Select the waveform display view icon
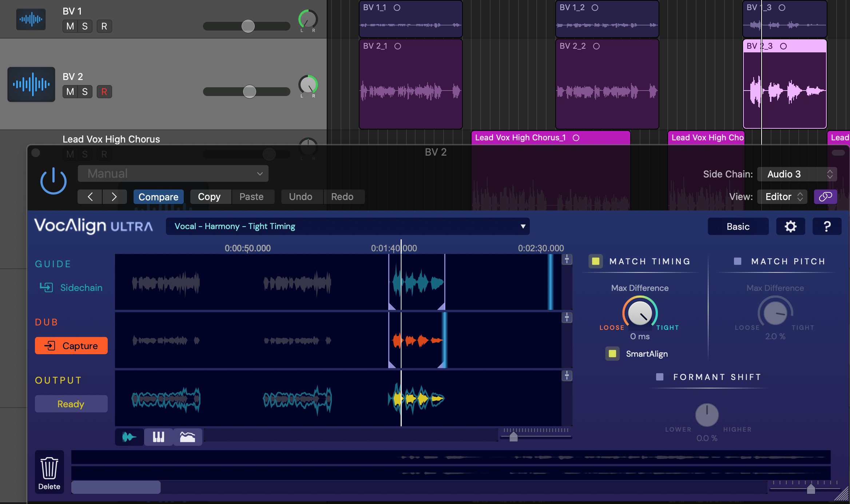This screenshot has width=850, height=504. click(129, 437)
